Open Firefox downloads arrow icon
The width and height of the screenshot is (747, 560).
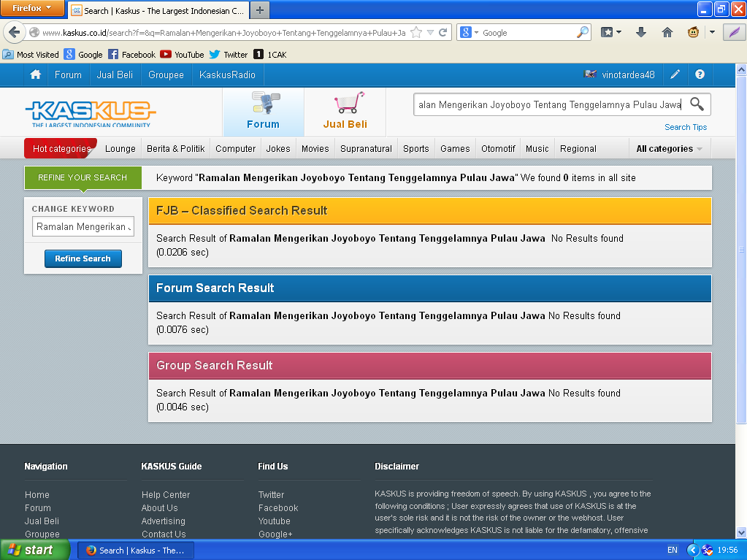click(x=641, y=32)
